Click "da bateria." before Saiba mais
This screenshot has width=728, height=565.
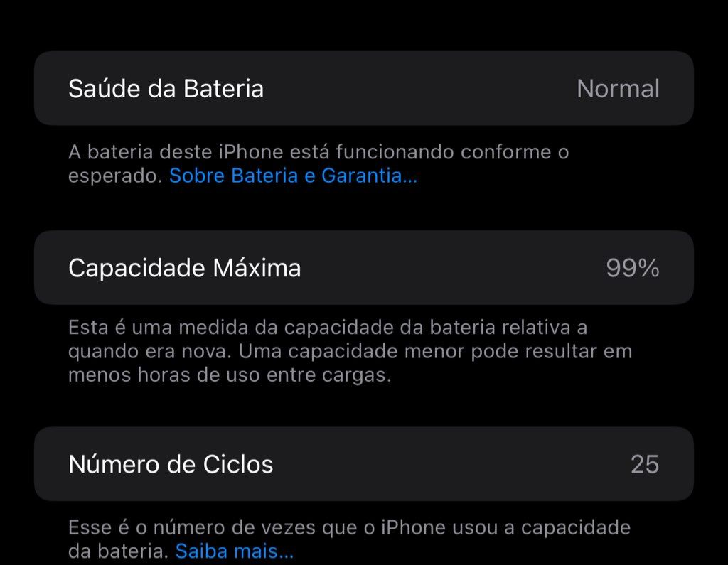tap(118, 551)
